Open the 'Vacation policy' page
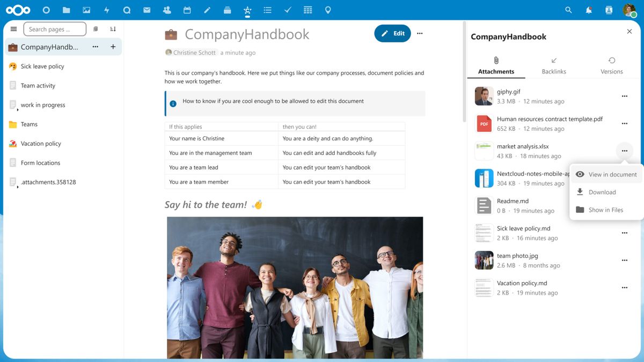The height and width of the screenshot is (362, 644). click(x=40, y=143)
